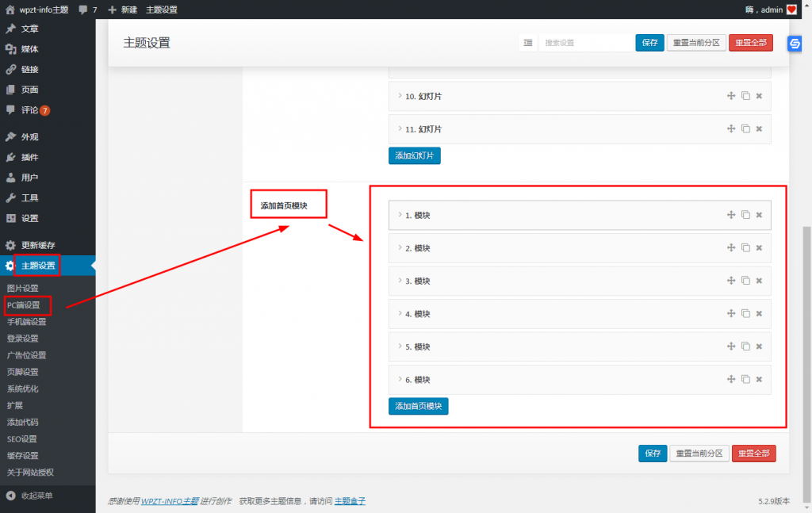
Task: Open the 主题盒子 footer link
Action: (350, 501)
